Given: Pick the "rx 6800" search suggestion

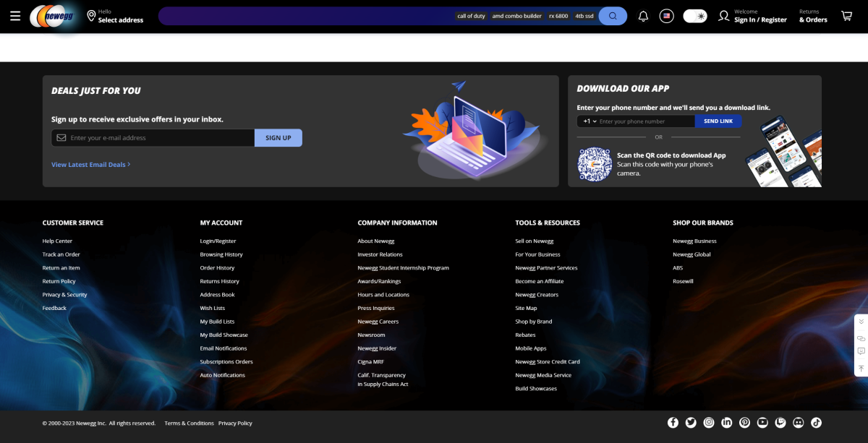Looking at the screenshot, I should [x=558, y=16].
